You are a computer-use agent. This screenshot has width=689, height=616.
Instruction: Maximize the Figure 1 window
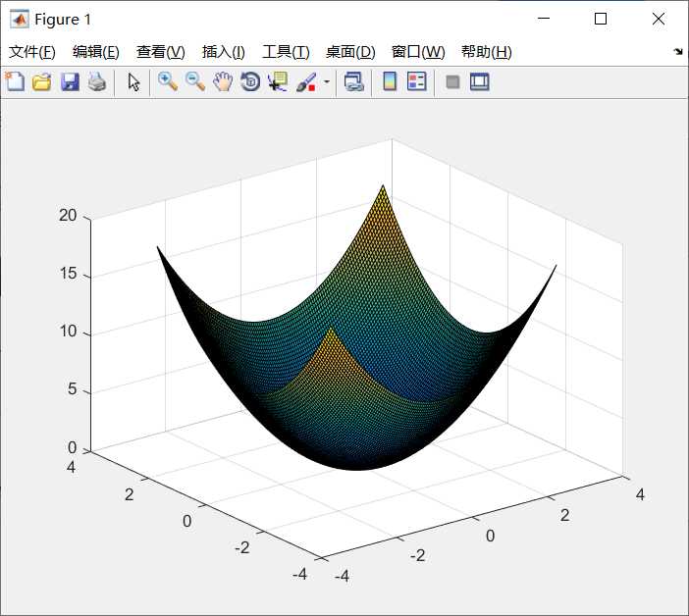click(601, 19)
